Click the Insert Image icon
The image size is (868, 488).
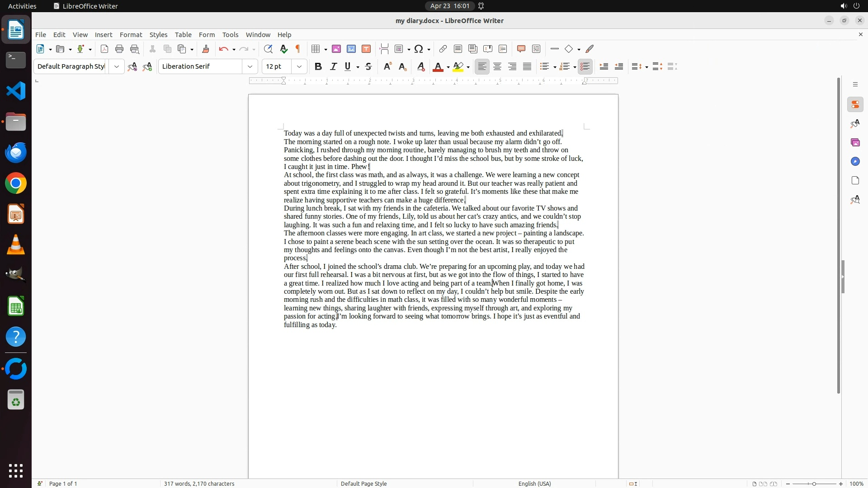[336, 49]
